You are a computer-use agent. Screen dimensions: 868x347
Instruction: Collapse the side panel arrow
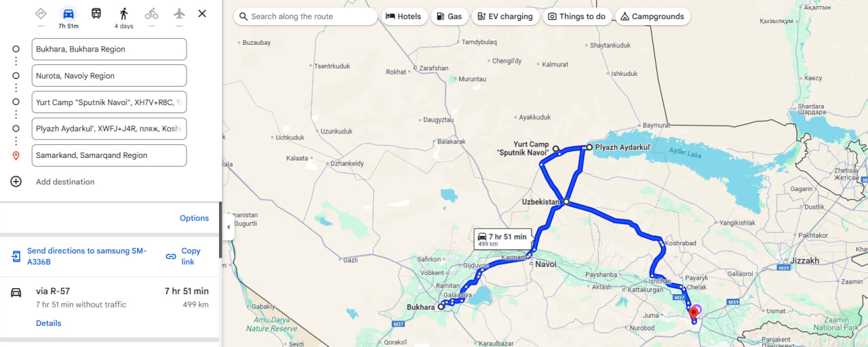coord(228,228)
